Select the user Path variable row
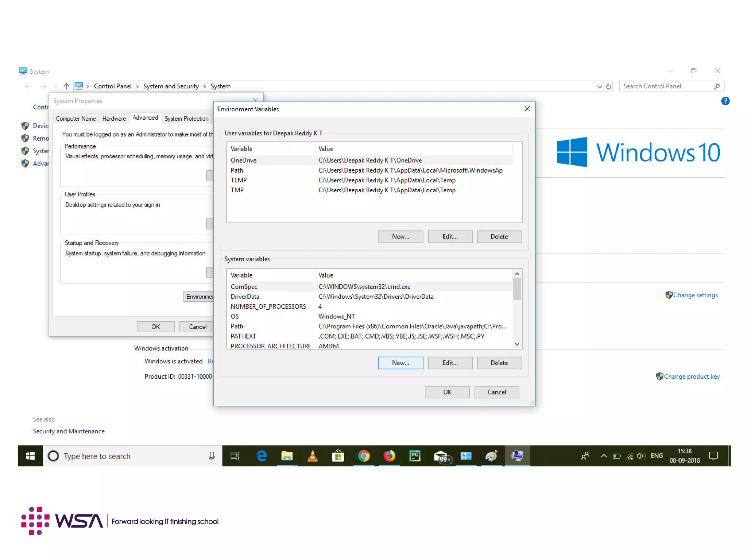Image resolution: width=747 pixels, height=560 pixels. point(370,170)
